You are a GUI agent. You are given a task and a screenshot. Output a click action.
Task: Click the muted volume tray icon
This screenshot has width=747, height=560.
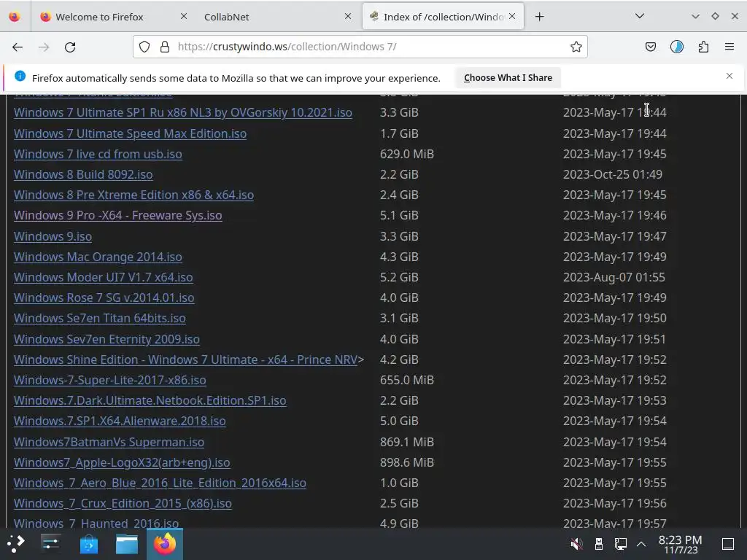click(576, 544)
